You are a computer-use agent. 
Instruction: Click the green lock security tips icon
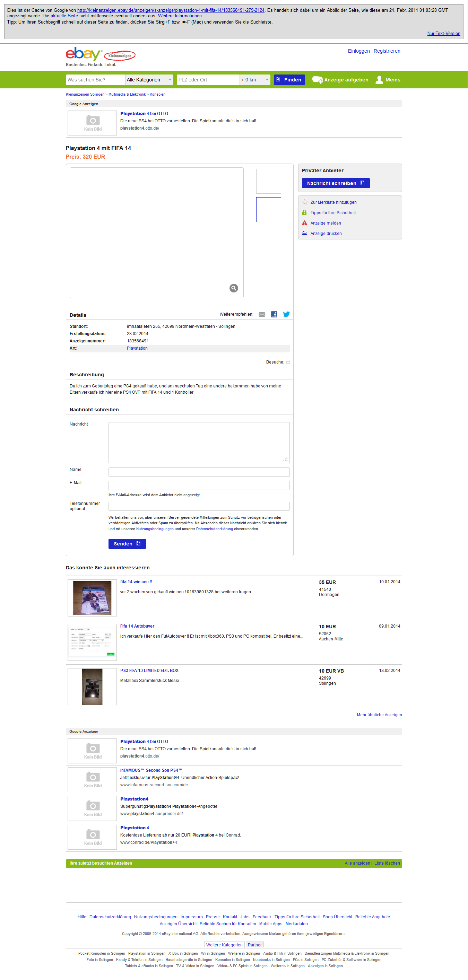(x=304, y=212)
